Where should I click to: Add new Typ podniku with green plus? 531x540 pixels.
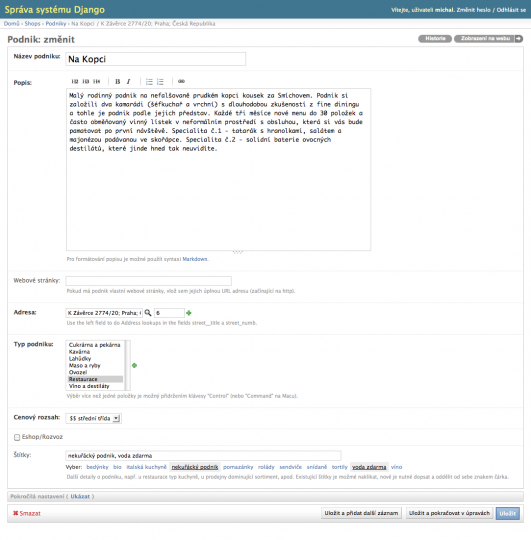pyautogui.click(x=134, y=365)
